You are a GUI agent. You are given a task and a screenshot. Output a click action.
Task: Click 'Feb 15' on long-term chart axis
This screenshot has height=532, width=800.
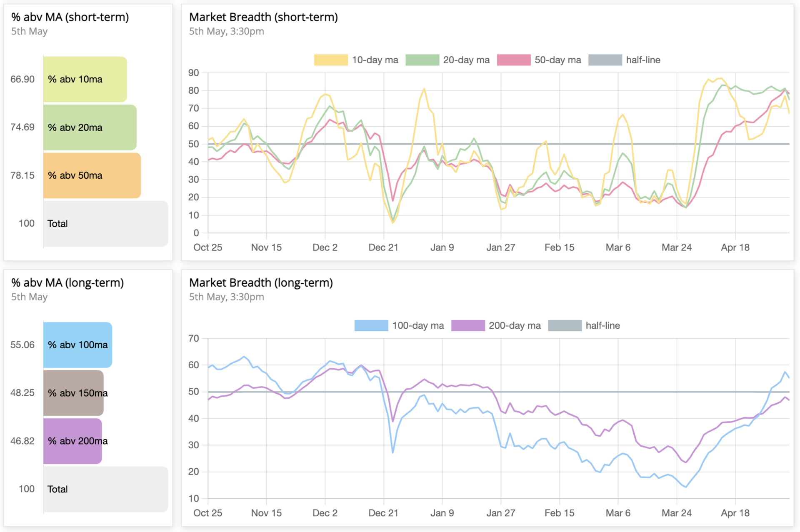coord(559,513)
